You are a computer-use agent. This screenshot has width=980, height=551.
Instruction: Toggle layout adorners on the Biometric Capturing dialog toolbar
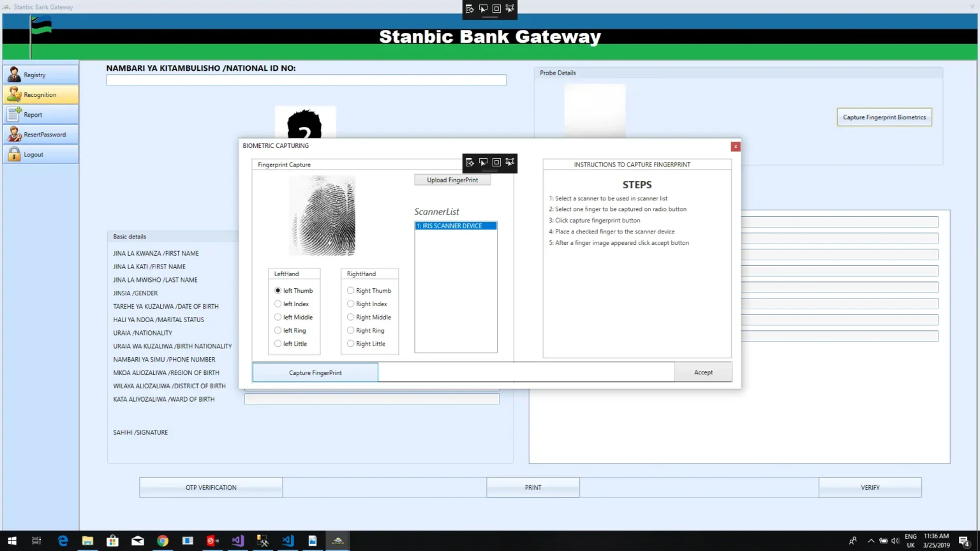(x=496, y=162)
